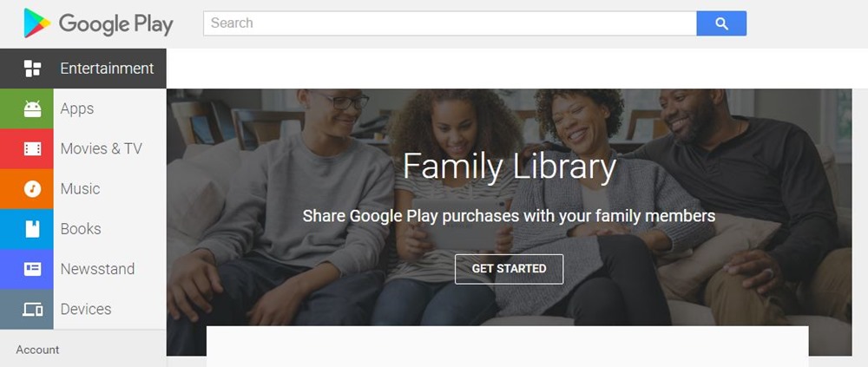This screenshot has width=868, height=367.
Task: Open the Newsstand section
Action: tap(97, 269)
